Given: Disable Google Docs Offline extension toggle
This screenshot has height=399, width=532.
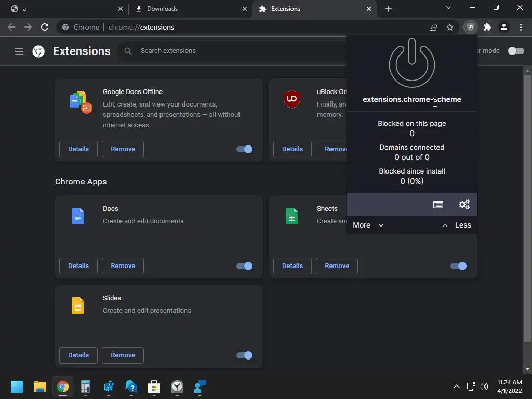Looking at the screenshot, I should coord(244,149).
